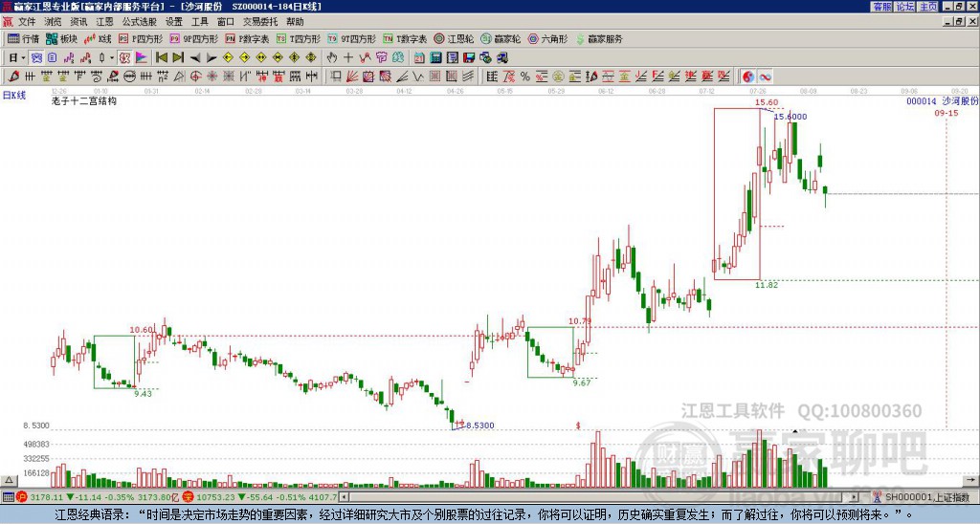The width and height of the screenshot is (980, 524).
Task: Click the 000014 沙河股份 stock label
Action: 943,100
